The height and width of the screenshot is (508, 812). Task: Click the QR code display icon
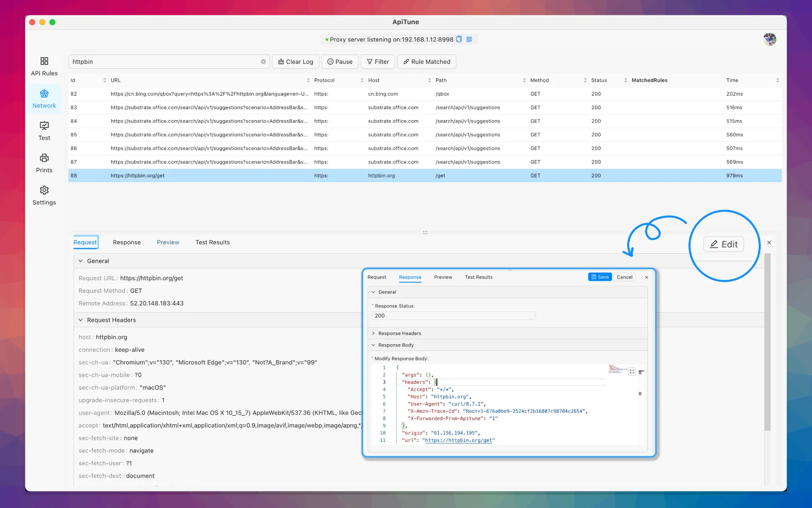pyautogui.click(x=469, y=39)
